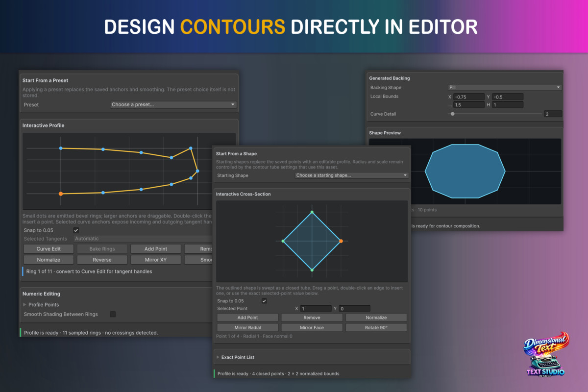Click "ready for contour composition" status text

click(x=445, y=226)
